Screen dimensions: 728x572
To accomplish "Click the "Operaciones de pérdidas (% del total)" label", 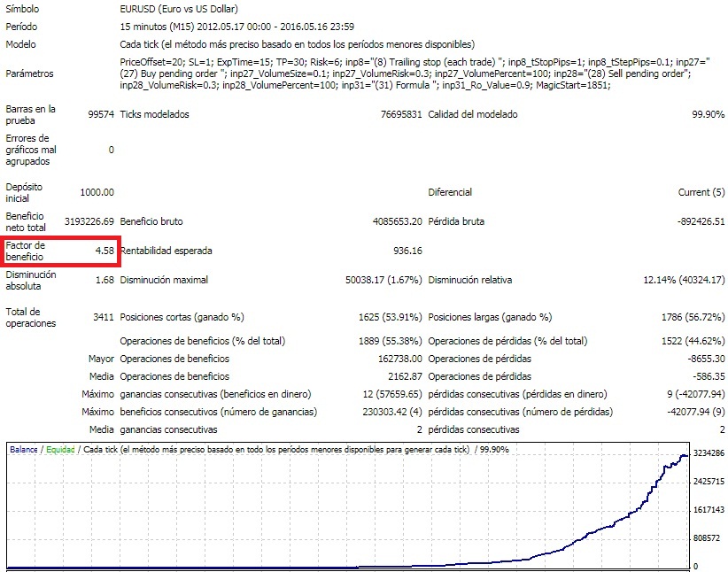I will [x=507, y=341].
